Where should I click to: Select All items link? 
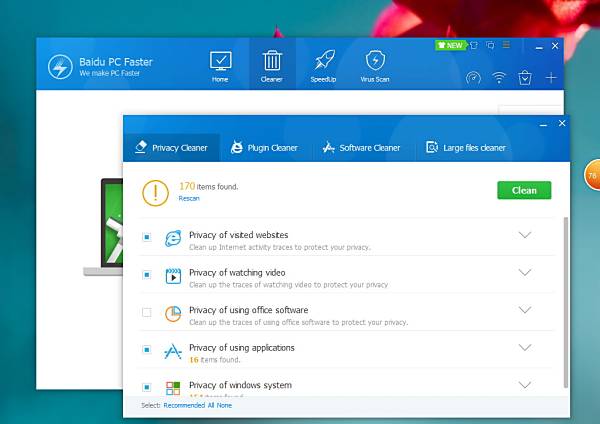211,405
